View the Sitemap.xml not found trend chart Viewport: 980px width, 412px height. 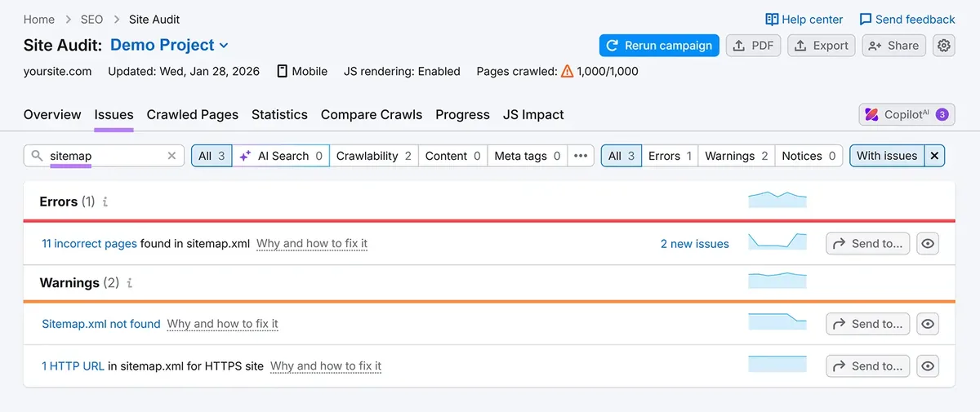tap(777, 321)
